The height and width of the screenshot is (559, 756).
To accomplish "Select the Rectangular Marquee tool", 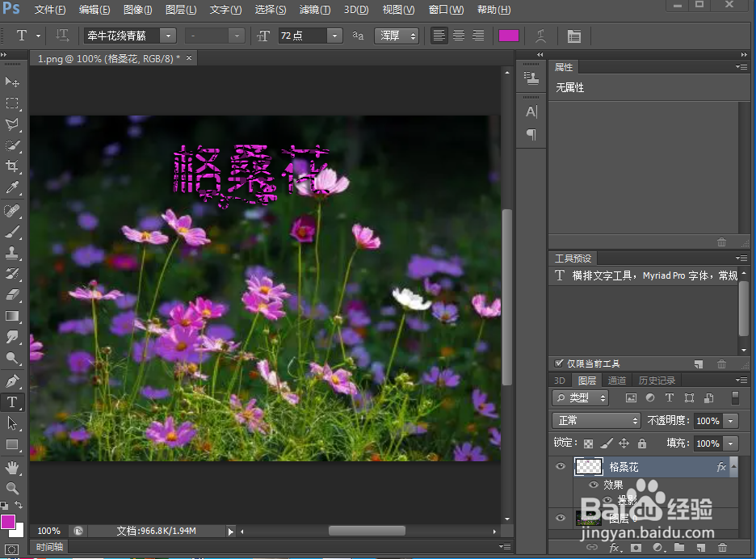I will click(12, 103).
